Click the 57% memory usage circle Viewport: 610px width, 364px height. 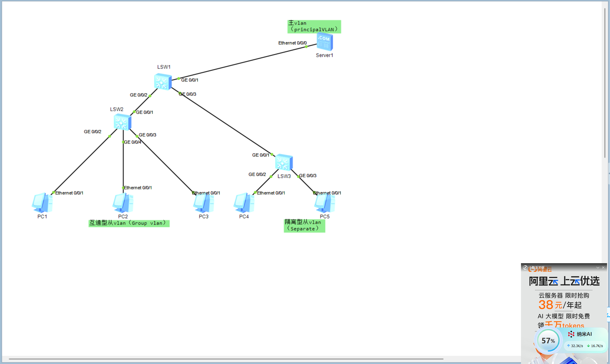click(548, 341)
